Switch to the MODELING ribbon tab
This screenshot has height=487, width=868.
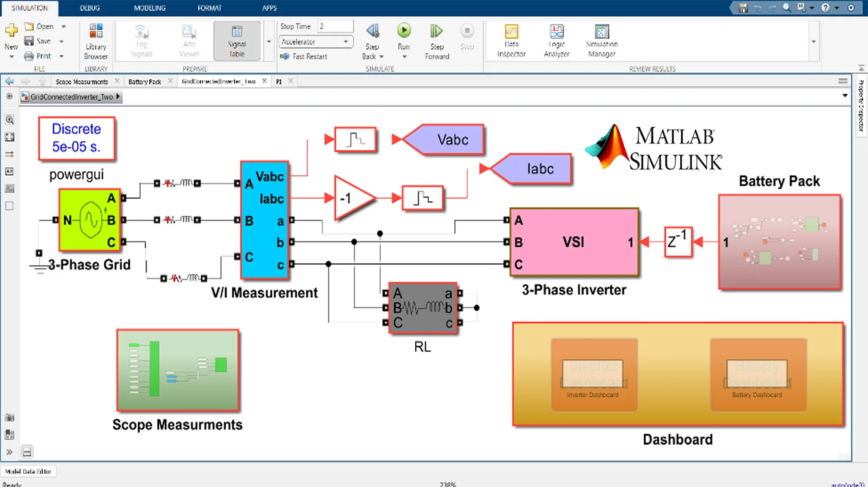click(150, 8)
